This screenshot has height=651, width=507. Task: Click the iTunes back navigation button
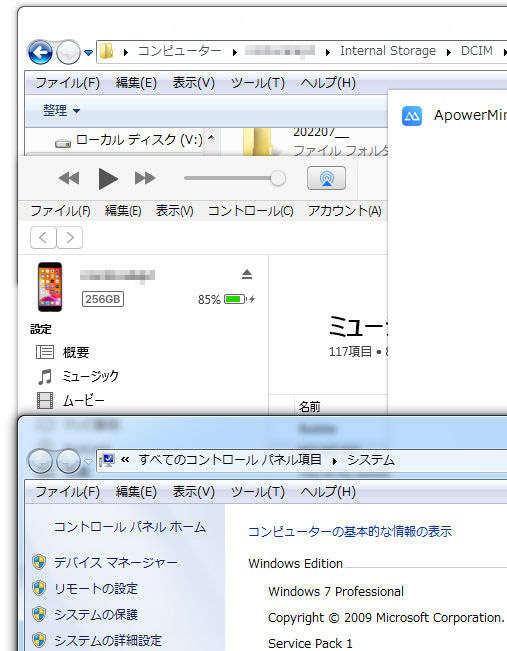coord(43,237)
